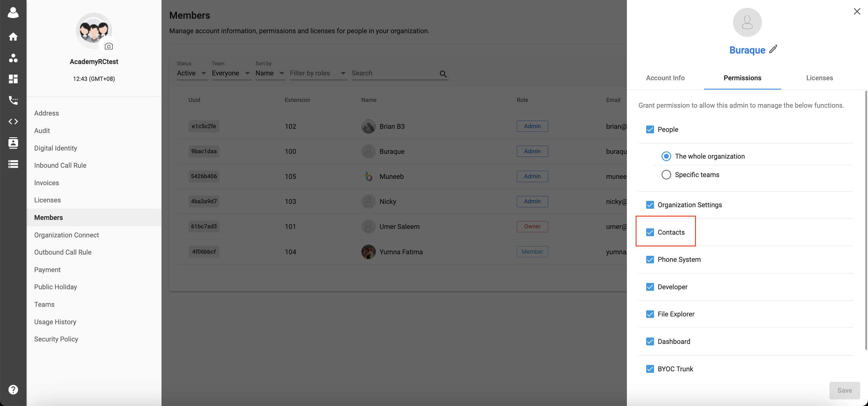Open the Phone System call icon
Screen dimensions: 868x406
tap(13, 100)
